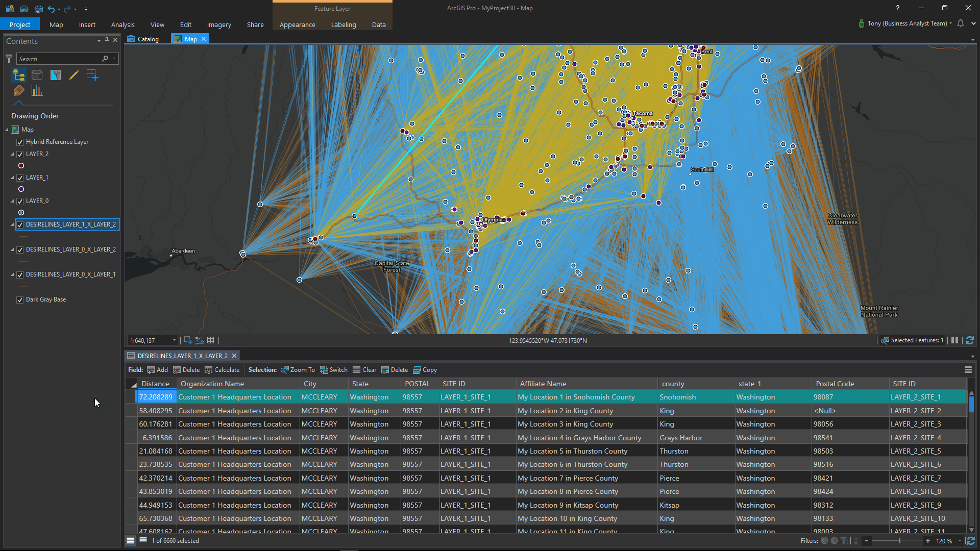The width and height of the screenshot is (980, 551).
Task: Click the pause drawing icon on map status bar
Action: 954,340
